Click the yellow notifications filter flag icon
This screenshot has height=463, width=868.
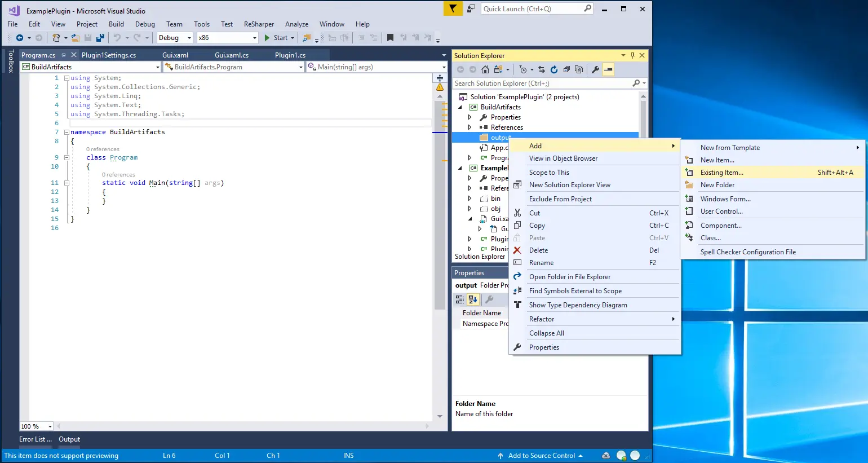pos(453,8)
